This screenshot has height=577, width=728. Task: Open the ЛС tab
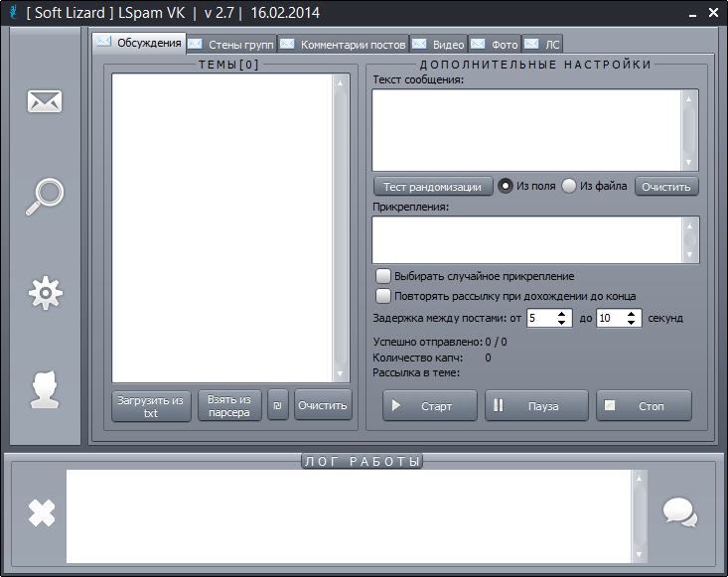pyautogui.click(x=542, y=45)
